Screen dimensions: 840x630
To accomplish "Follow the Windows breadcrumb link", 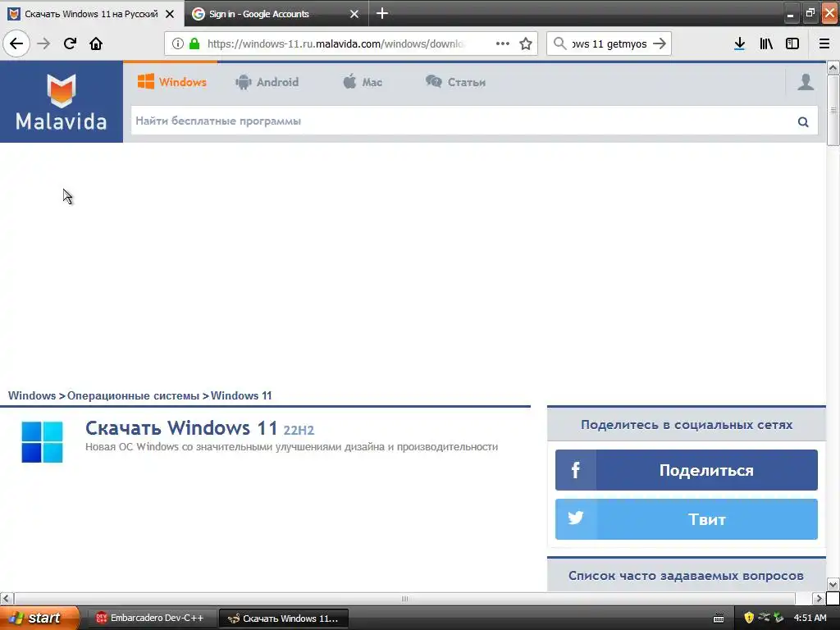I will pyautogui.click(x=32, y=395).
